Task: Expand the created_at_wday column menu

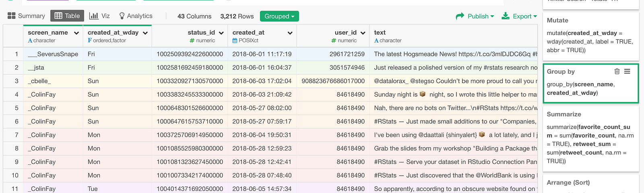Action: [145, 33]
